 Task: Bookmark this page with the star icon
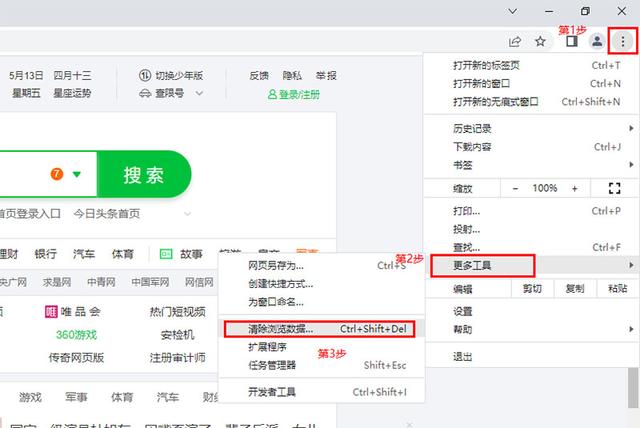tap(540, 41)
